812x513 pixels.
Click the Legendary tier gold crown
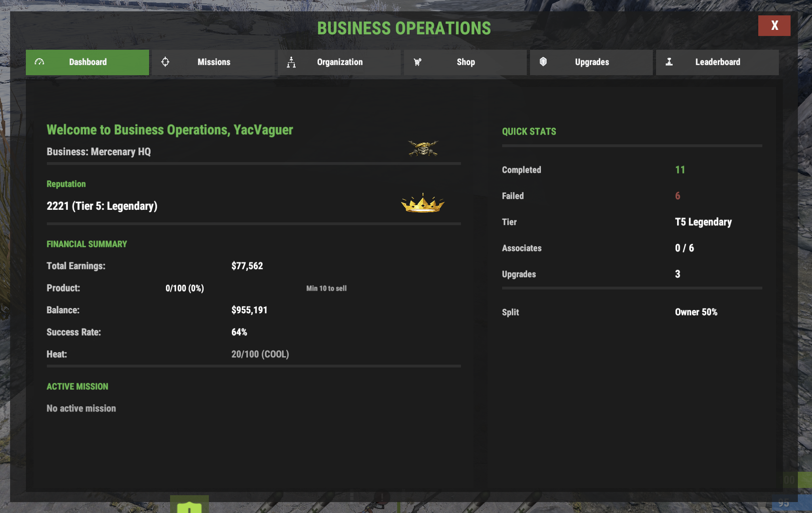(423, 203)
